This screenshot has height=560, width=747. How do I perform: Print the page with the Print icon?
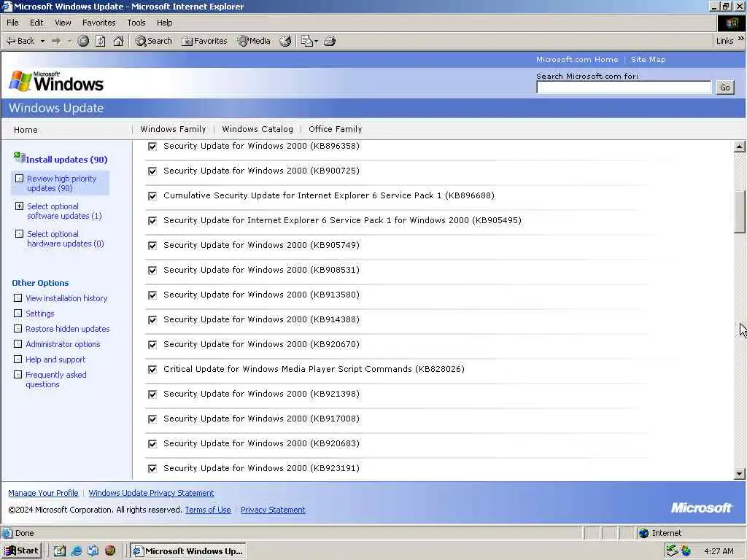point(330,41)
